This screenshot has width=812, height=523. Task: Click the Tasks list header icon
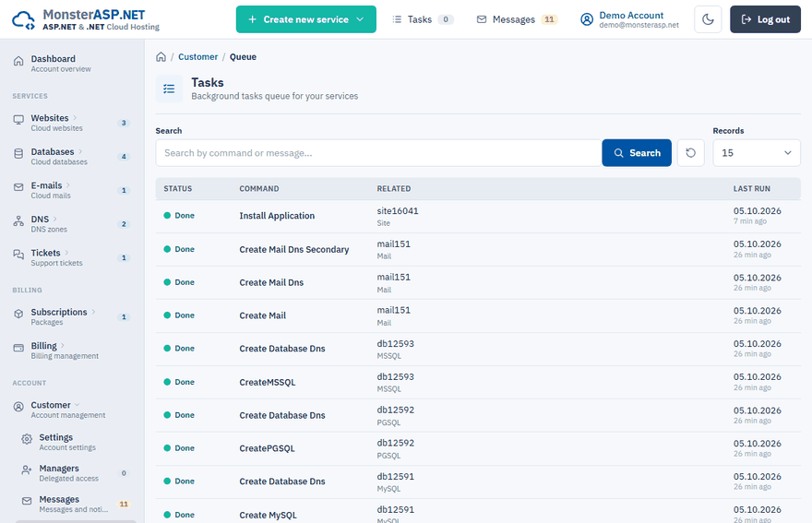(169, 89)
